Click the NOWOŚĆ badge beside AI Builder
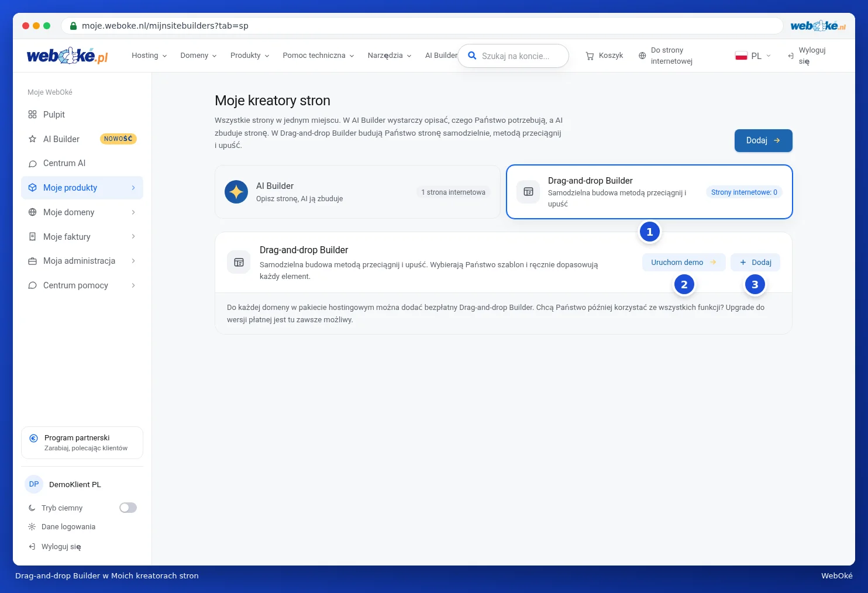Image resolution: width=868 pixels, height=593 pixels. point(118,139)
